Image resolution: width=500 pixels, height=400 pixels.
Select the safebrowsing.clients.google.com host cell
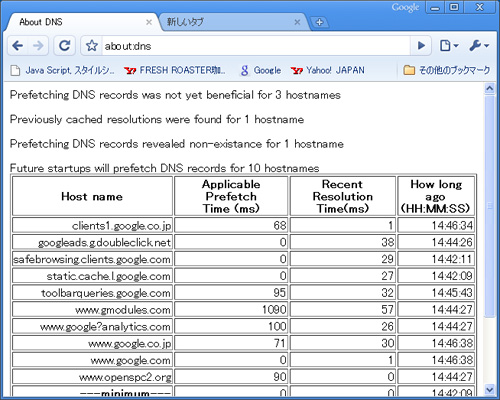pos(92,259)
